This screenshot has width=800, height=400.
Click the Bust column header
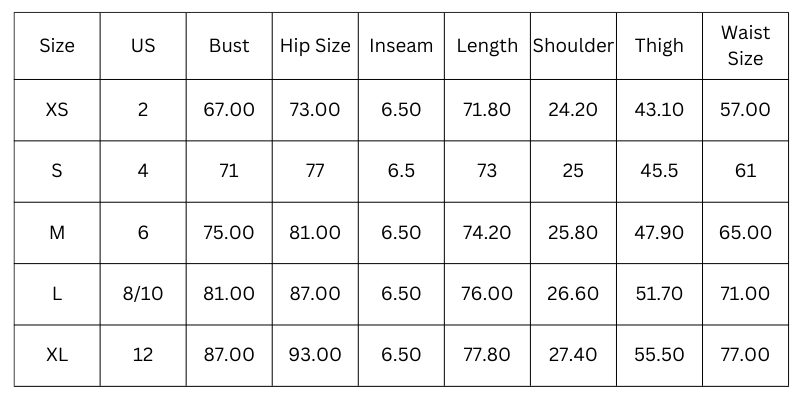[x=229, y=46]
